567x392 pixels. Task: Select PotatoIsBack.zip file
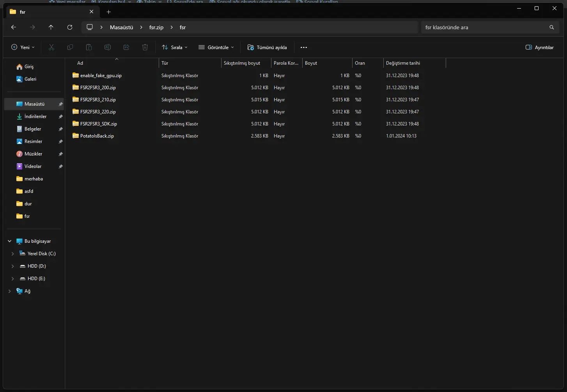coord(93,136)
